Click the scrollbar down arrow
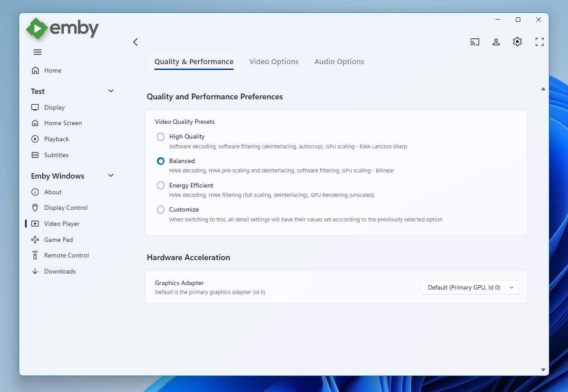This screenshot has width=568, height=392. point(543,370)
